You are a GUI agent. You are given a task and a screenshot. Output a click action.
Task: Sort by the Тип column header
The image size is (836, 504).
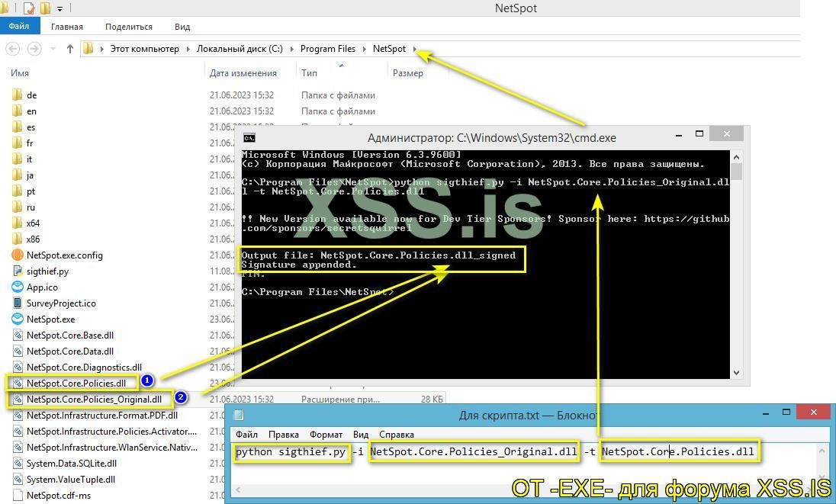pyautogui.click(x=309, y=73)
